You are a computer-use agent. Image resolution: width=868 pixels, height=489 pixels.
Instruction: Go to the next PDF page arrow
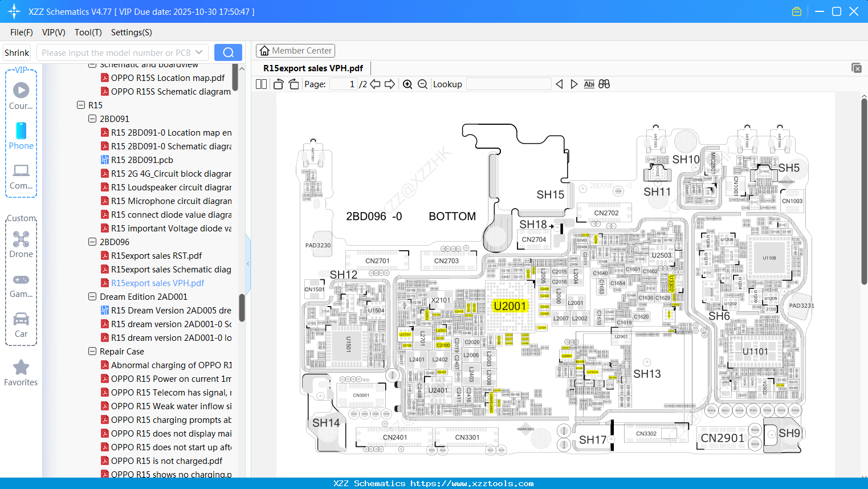[390, 84]
